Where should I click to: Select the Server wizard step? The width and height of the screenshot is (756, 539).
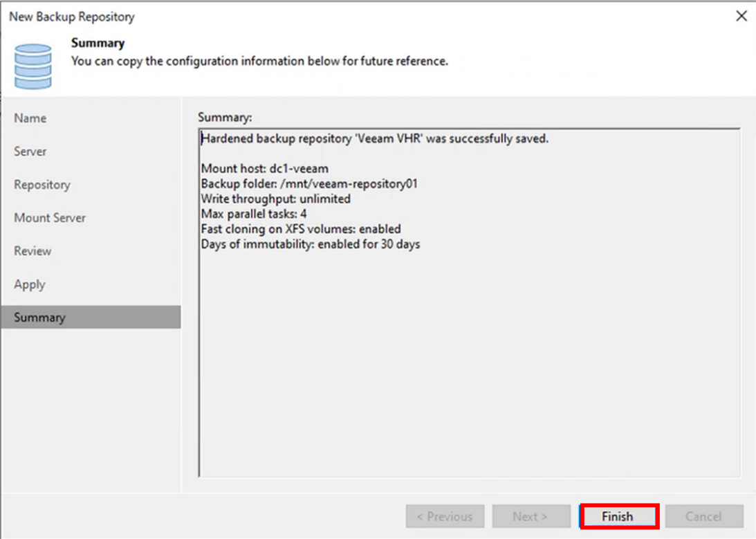coord(30,152)
